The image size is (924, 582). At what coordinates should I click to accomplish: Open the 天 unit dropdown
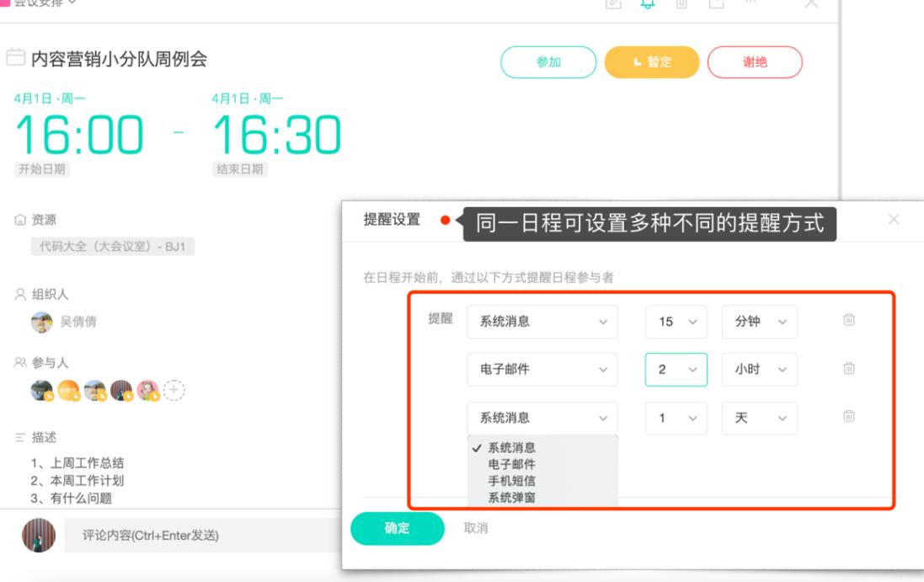(759, 418)
